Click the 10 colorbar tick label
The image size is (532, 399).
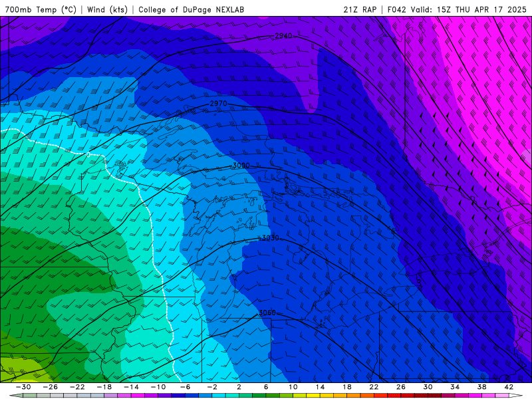point(293,387)
